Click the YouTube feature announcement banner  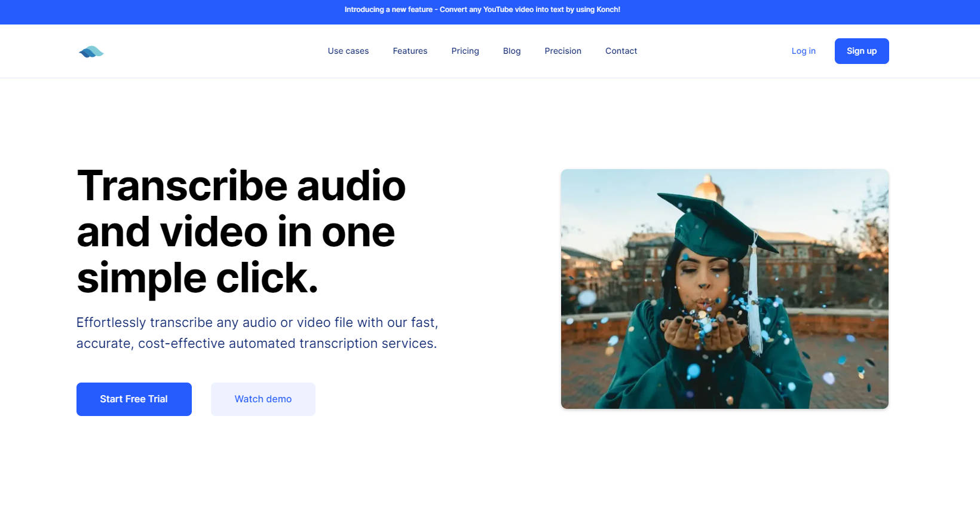pos(482,10)
